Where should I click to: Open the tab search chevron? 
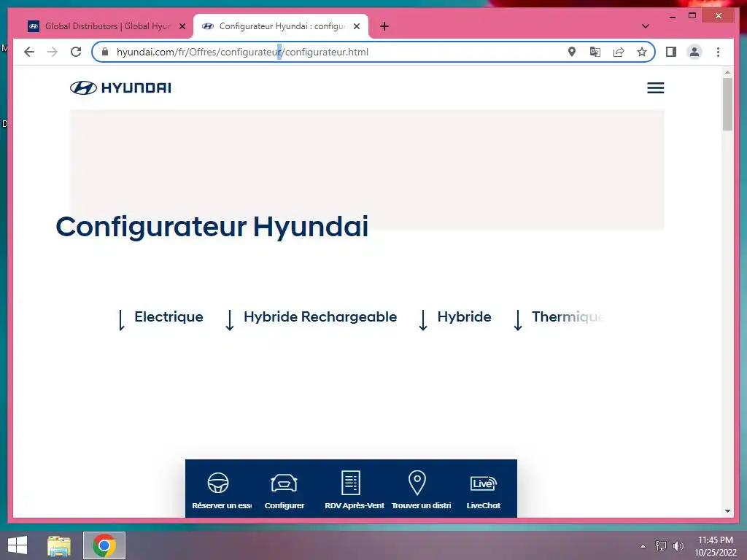[646, 26]
